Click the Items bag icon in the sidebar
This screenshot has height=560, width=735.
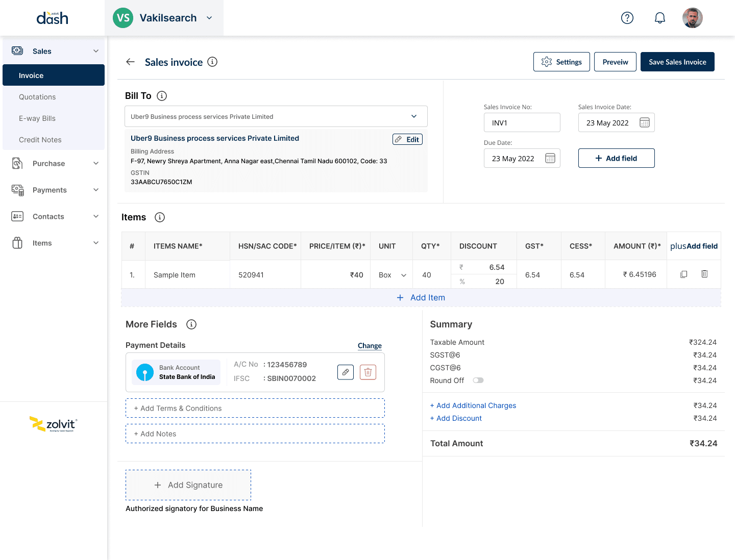17,243
